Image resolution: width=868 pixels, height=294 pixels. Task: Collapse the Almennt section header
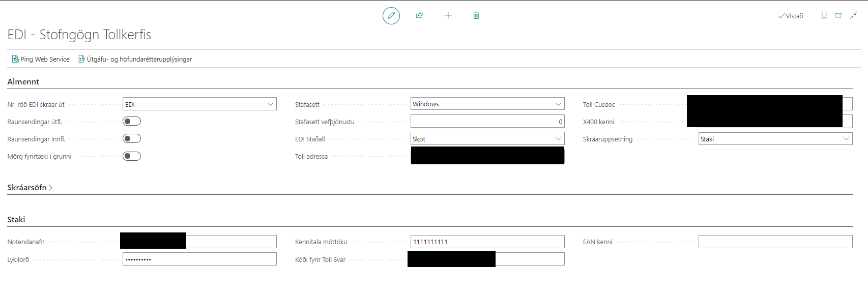pyautogui.click(x=23, y=82)
